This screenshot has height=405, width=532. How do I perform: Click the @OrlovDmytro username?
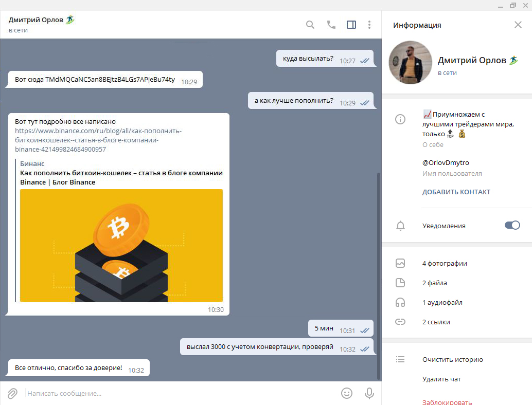click(x=446, y=163)
